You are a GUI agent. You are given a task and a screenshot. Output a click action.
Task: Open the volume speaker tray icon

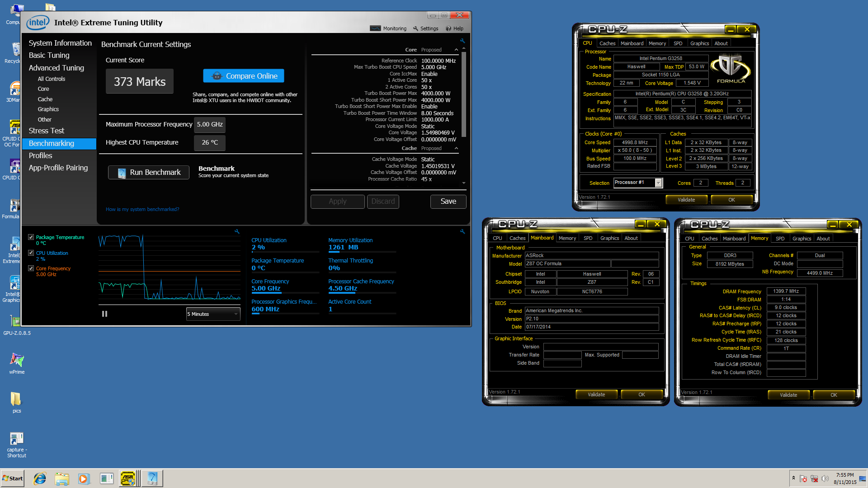(x=825, y=479)
